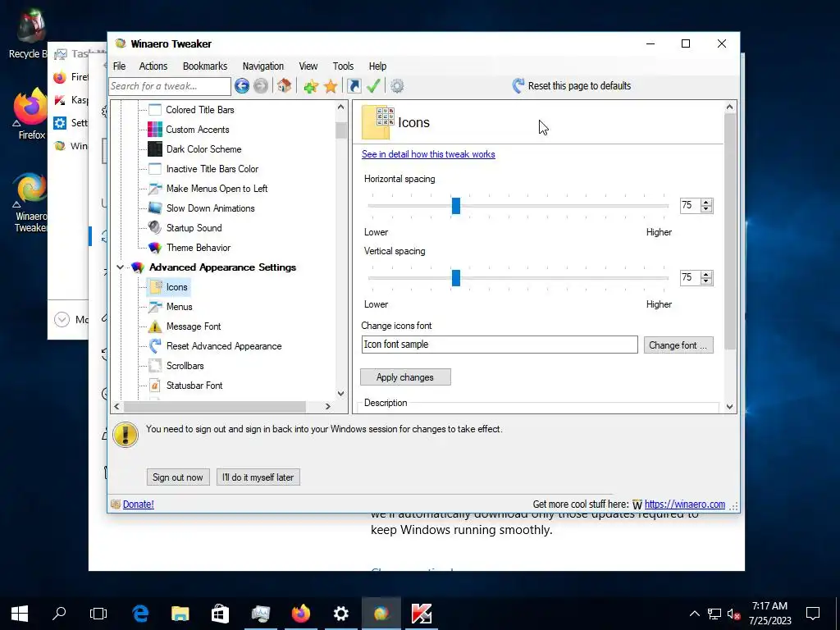This screenshot has width=840, height=630.
Task: Click right panel vertical scrollbar thumb
Action: point(729,232)
